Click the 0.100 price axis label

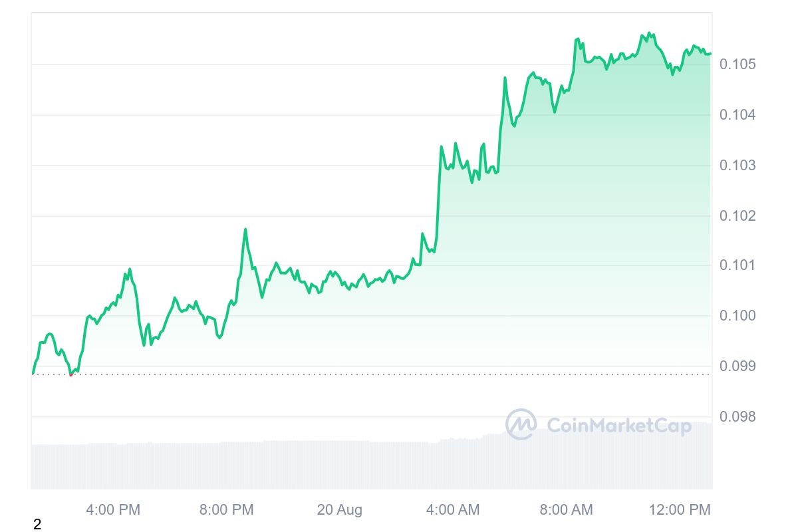(738, 316)
